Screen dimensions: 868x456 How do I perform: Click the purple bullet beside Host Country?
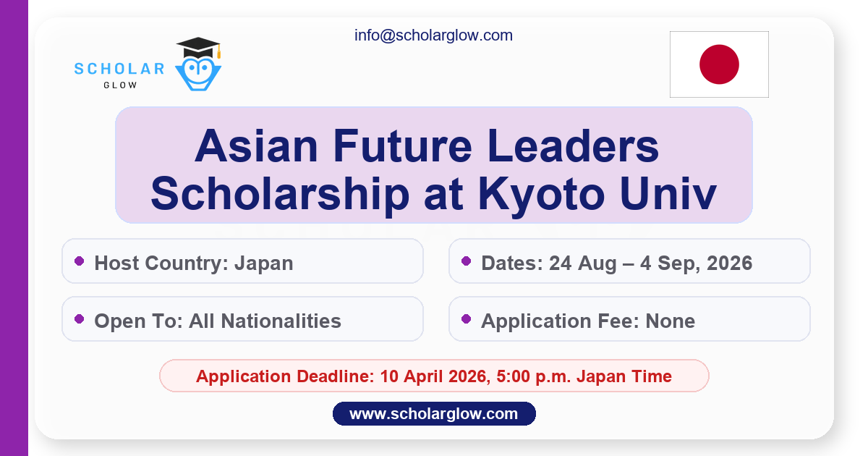(80, 261)
